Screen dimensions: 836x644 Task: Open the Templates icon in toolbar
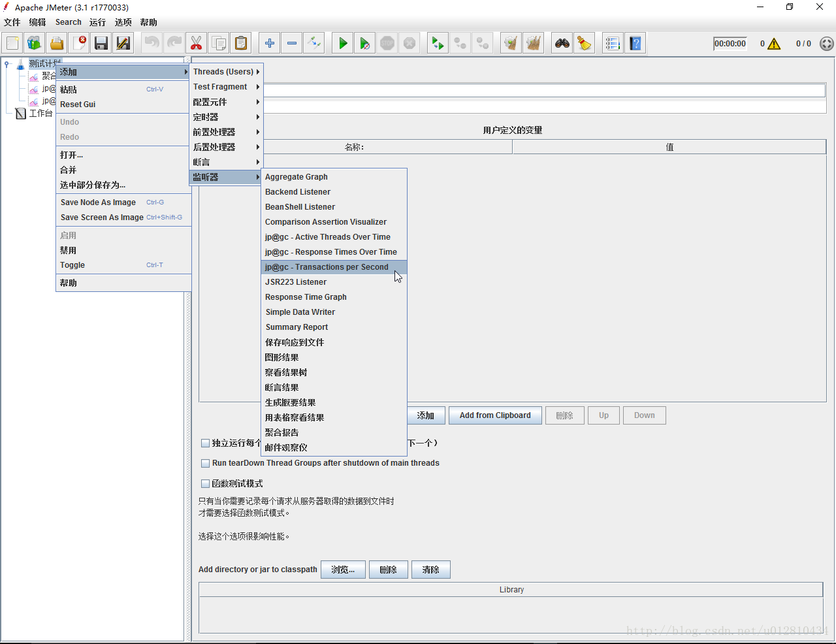(35, 43)
